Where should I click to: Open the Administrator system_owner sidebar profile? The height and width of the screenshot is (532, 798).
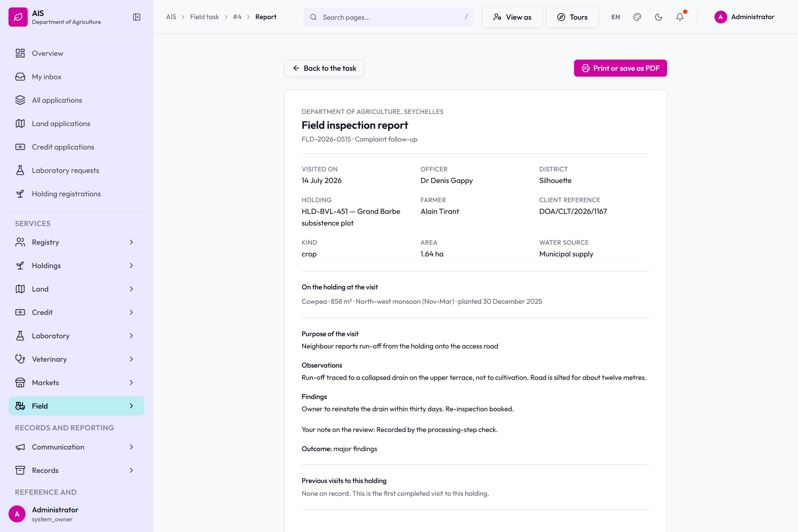click(x=76, y=514)
